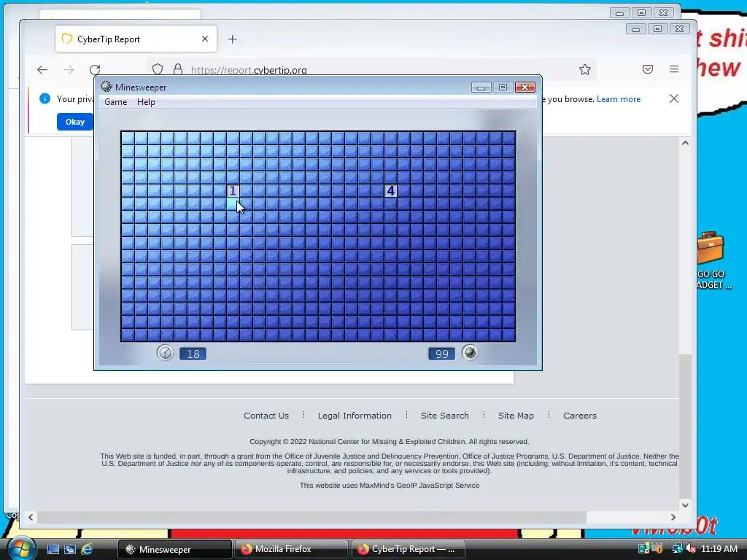747x560 pixels.
Task: Select the Mozilla Firefox taskbar button
Action: pos(291,549)
